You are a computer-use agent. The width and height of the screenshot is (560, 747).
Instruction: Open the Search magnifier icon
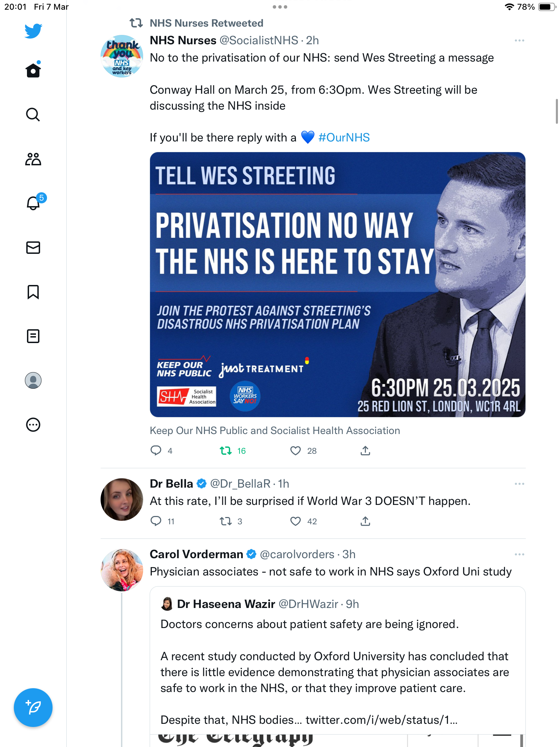click(33, 114)
